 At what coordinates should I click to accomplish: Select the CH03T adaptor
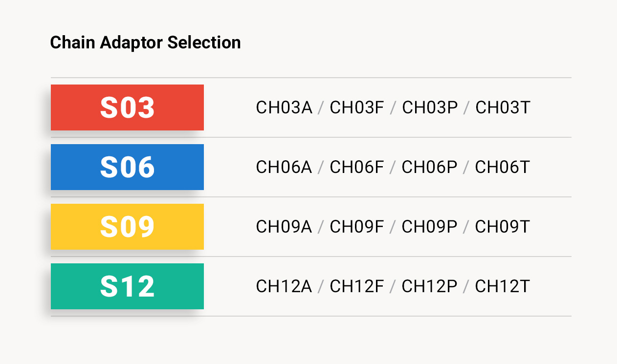pyautogui.click(x=503, y=107)
